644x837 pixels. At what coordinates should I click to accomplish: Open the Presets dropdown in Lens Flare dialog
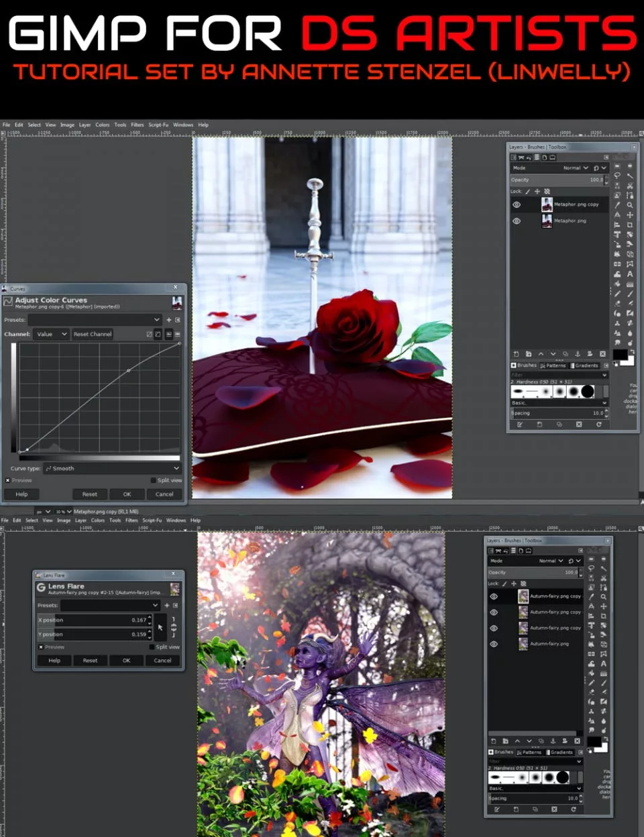[x=110, y=605]
